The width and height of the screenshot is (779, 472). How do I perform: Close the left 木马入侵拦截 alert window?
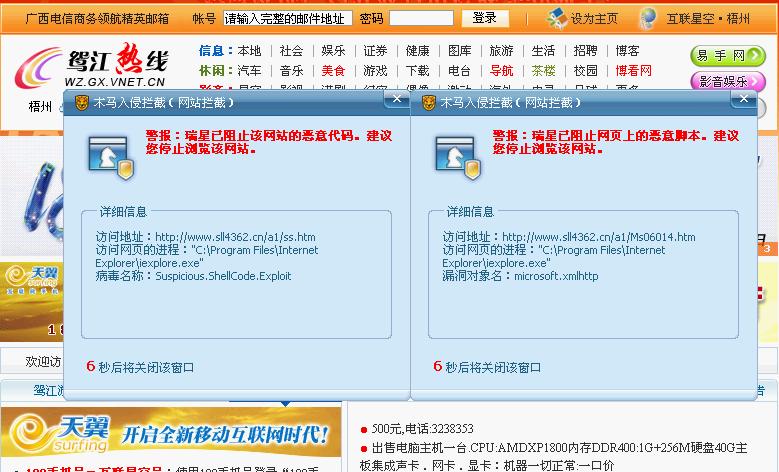[x=396, y=99]
